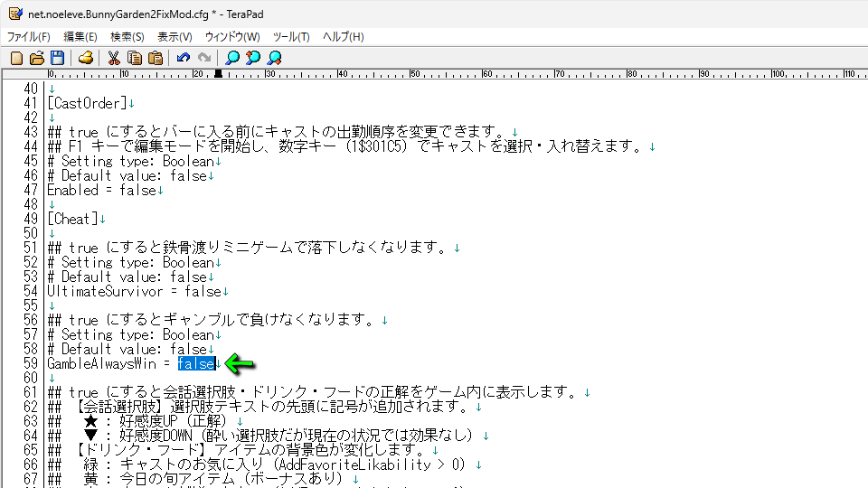Click the column ruler marker at top
This screenshot has height=488, width=868.
tap(218, 74)
